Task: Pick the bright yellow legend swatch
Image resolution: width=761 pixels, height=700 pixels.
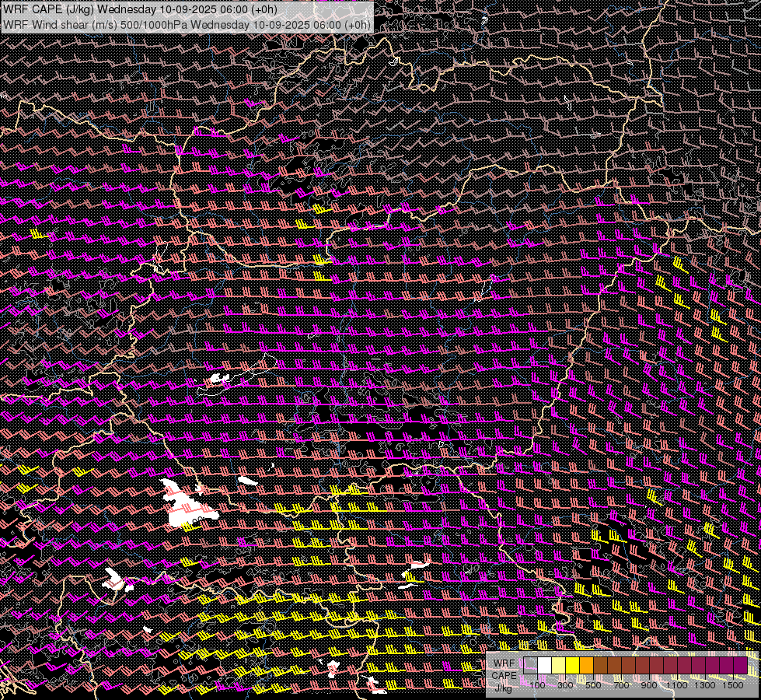Action: [573, 666]
